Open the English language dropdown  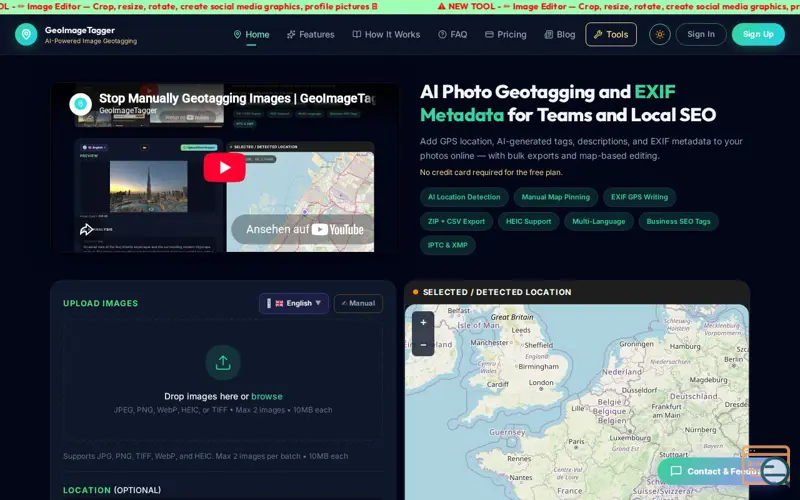[294, 303]
